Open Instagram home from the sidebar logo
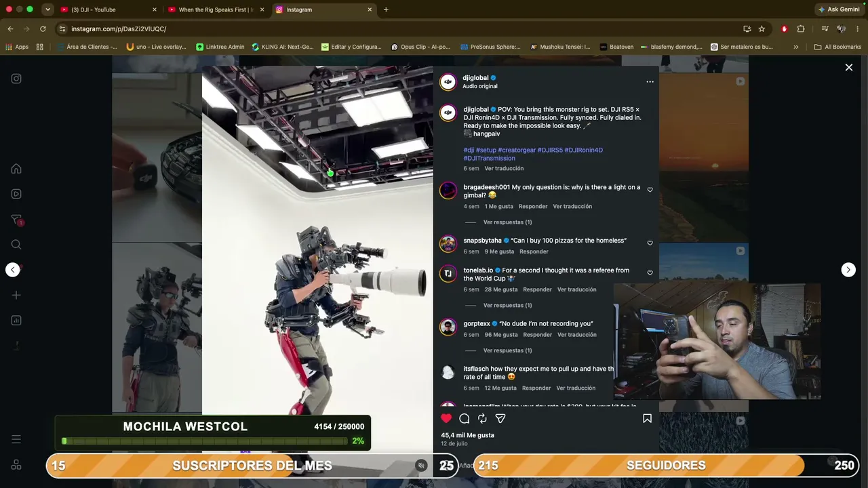868x488 pixels. [x=16, y=79]
